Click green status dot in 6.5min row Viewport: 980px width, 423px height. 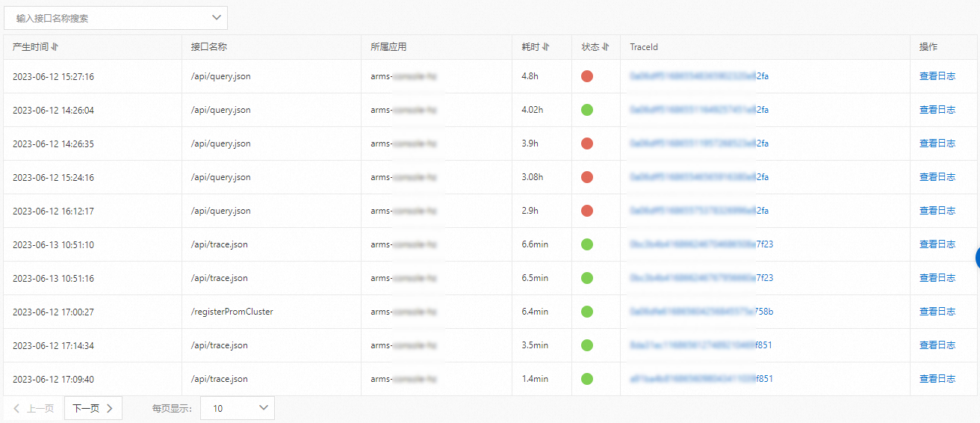587,278
